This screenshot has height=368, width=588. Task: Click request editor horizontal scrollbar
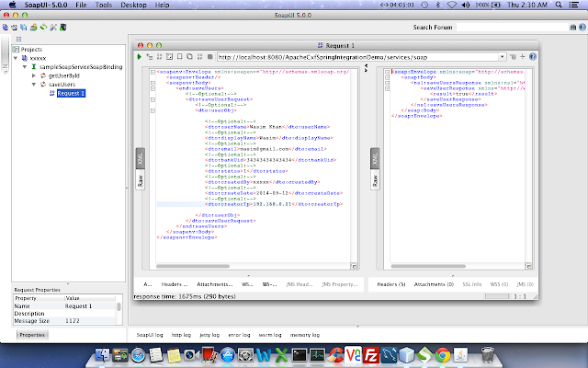(193, 266)
